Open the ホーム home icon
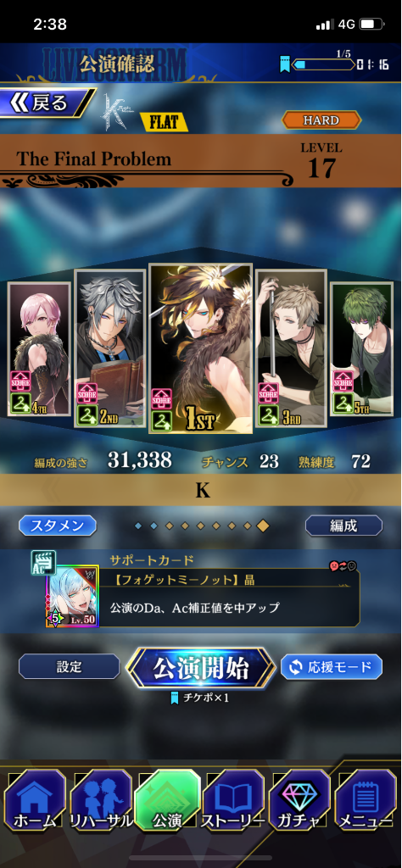Screen dimensions: 402x868 tap(34, 800)
